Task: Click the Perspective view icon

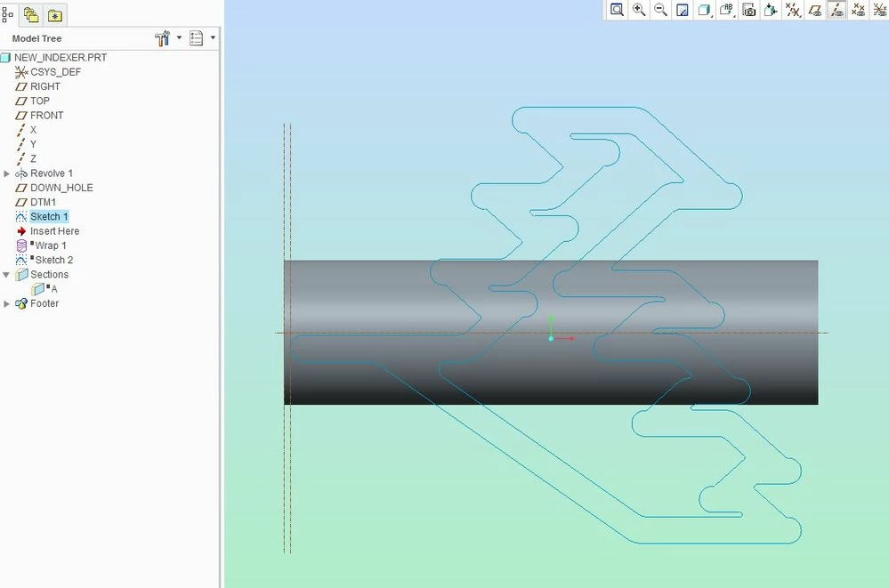Action: point(771,10)
